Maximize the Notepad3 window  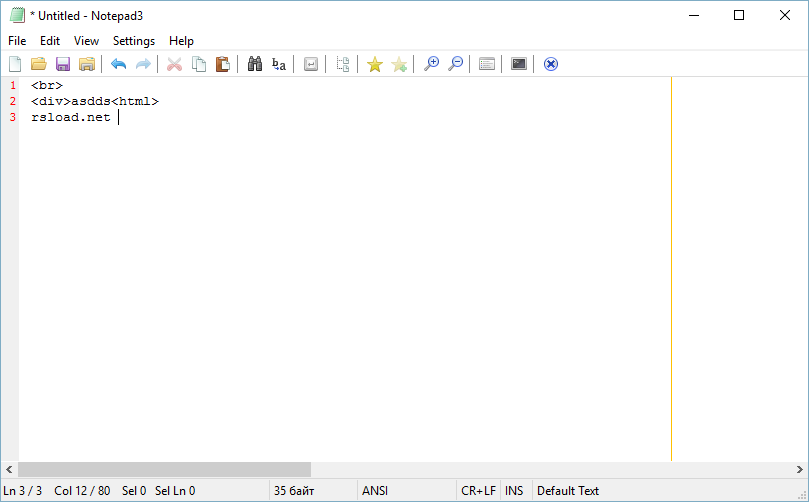739,15
